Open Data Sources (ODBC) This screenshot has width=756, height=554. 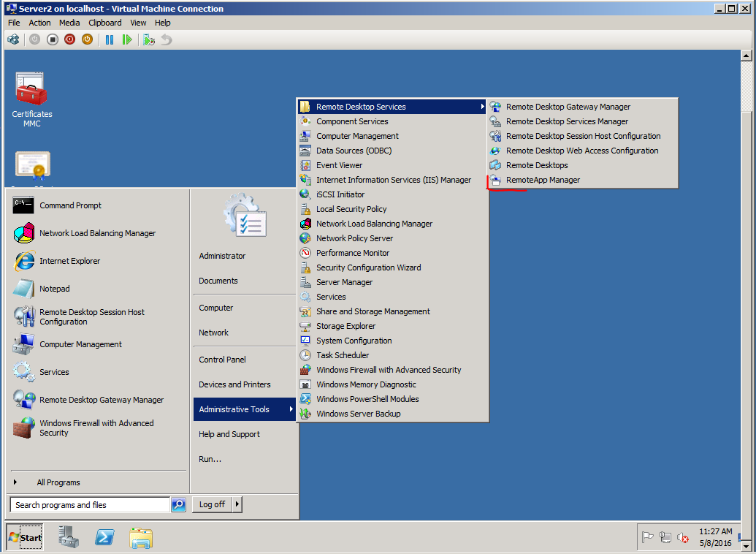(392, 151)
